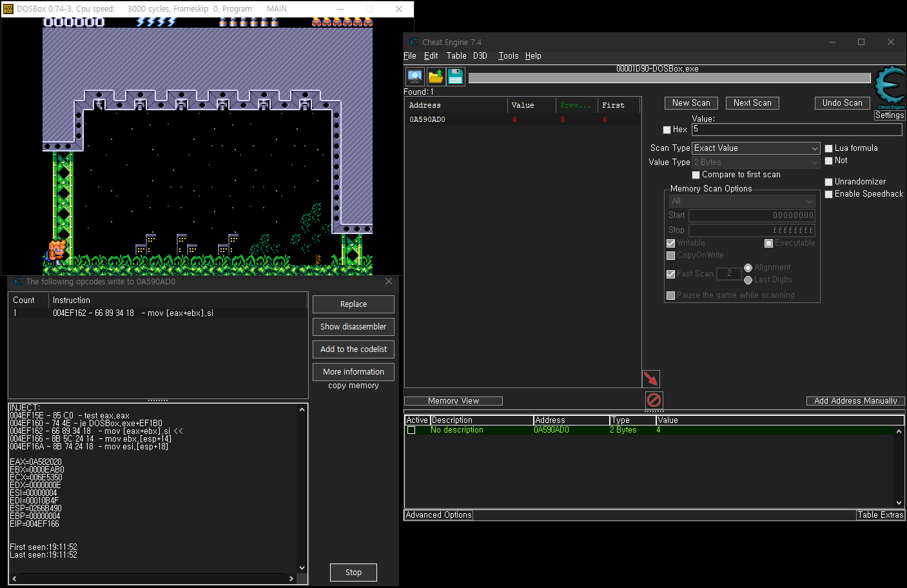Open the Scan Type dropdown

click(756, 148)
